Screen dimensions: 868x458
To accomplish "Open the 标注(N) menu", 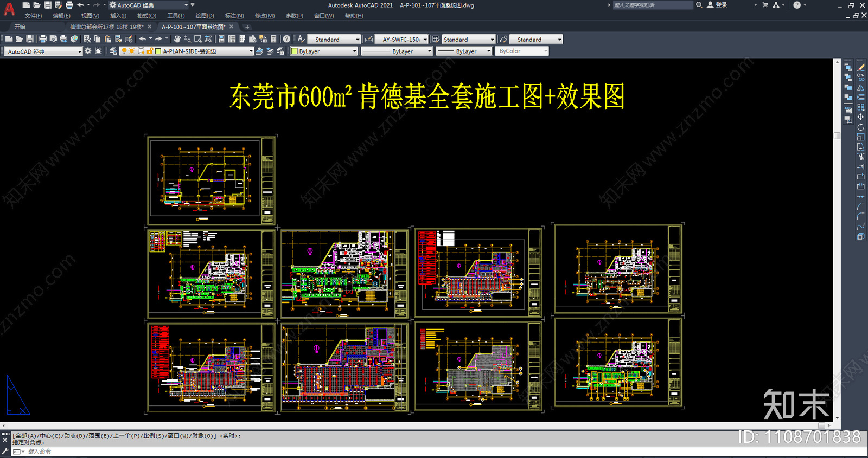I will coord(234,16).
